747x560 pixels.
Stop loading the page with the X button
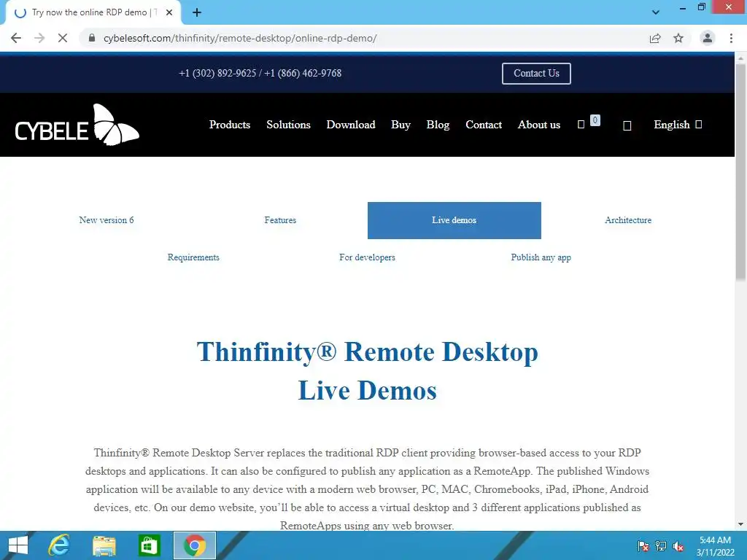(63, 38)
